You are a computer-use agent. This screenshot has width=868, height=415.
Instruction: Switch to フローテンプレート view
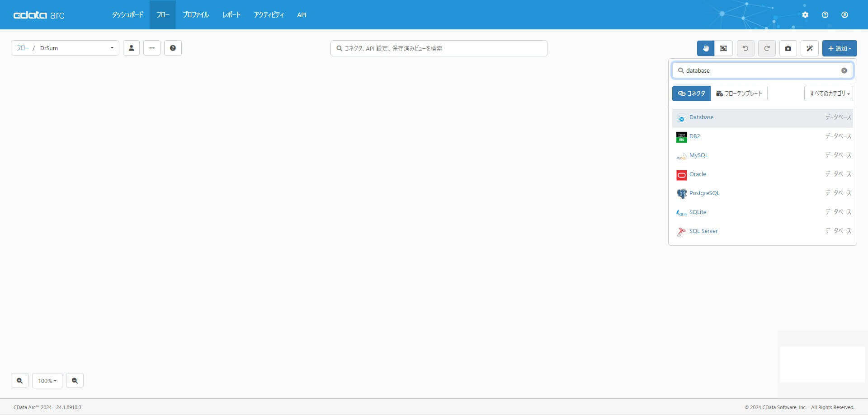click(x=739, y=93)
